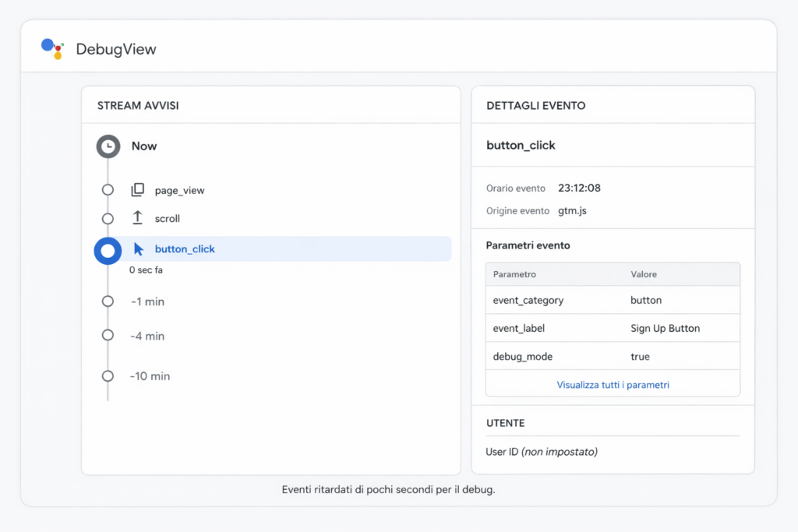The height and width of the screenshot is (532, 798).
Task: Click the Parametro column header
Action: click(514, 274)
